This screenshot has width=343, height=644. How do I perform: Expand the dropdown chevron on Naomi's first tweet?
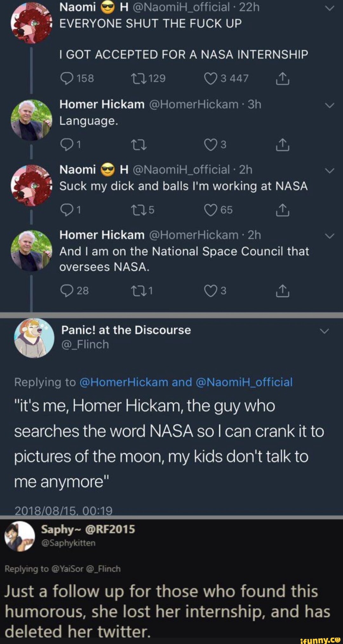[329, 8]
